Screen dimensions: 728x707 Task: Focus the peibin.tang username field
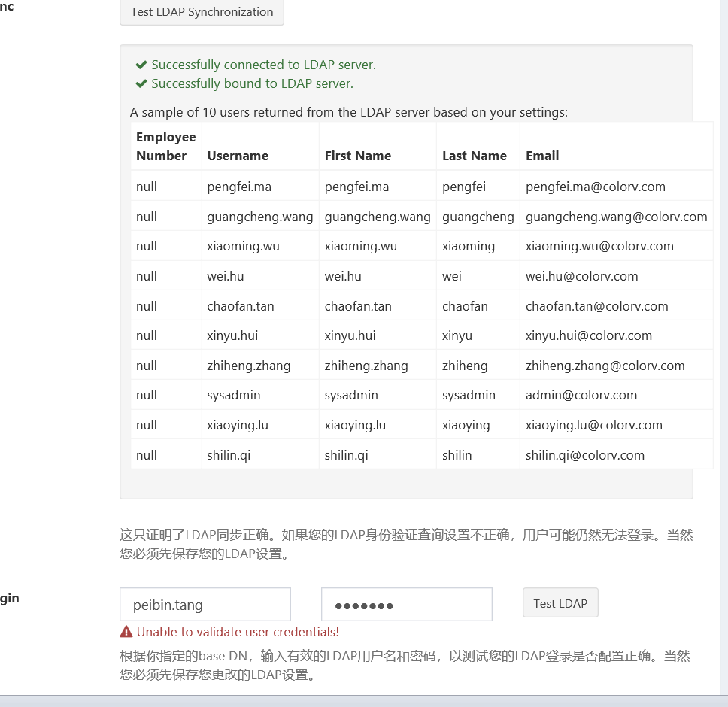tap(205, 605)
